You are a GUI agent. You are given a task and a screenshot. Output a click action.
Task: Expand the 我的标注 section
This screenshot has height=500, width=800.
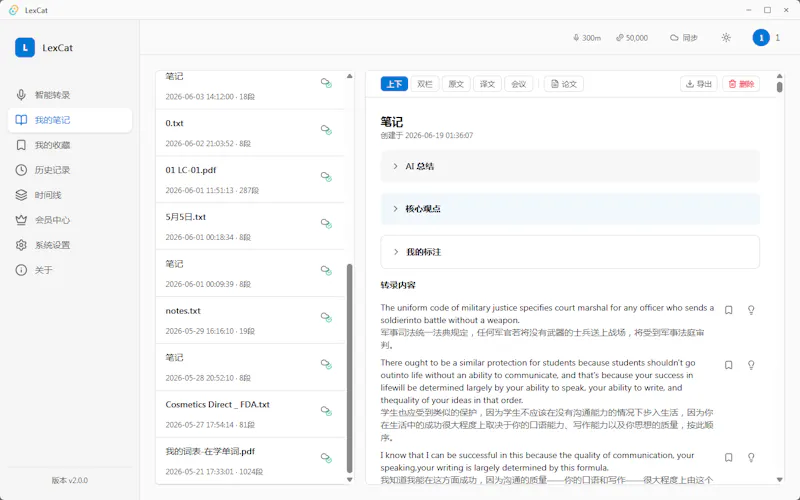pyautogui.click(x=570, y=252)
